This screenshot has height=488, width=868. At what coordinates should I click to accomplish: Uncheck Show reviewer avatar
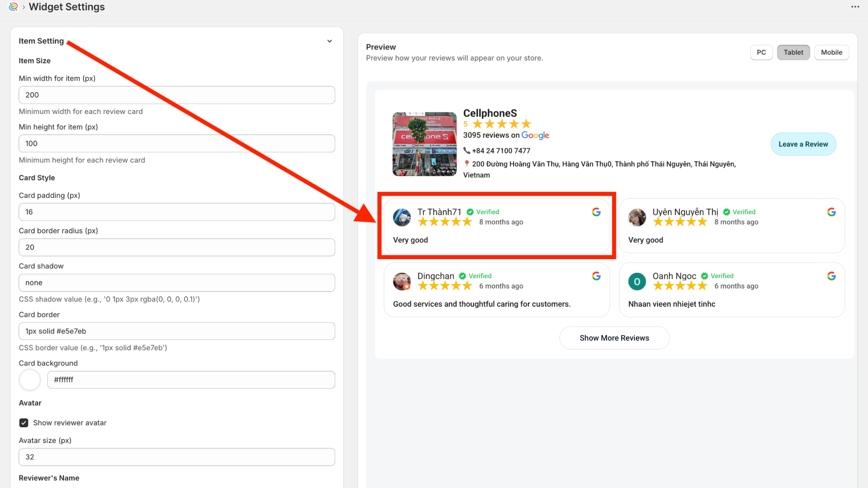pyautogui.click(x=23, y=422)
